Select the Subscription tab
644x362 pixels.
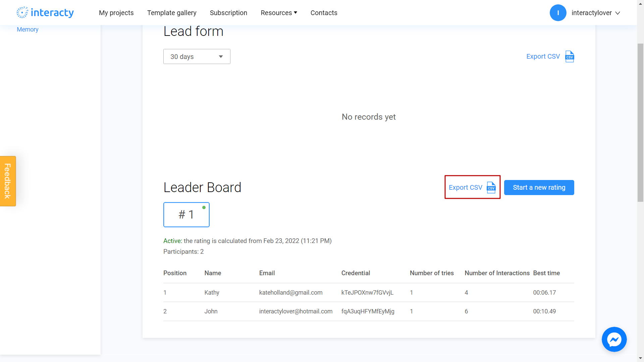click(228, 12)
